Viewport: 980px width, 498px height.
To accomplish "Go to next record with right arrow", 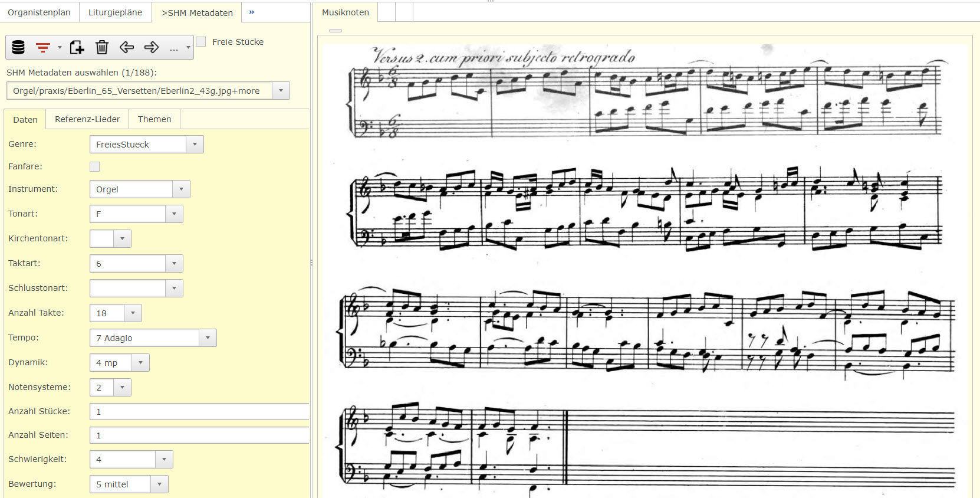I will (x=152, y=47).
